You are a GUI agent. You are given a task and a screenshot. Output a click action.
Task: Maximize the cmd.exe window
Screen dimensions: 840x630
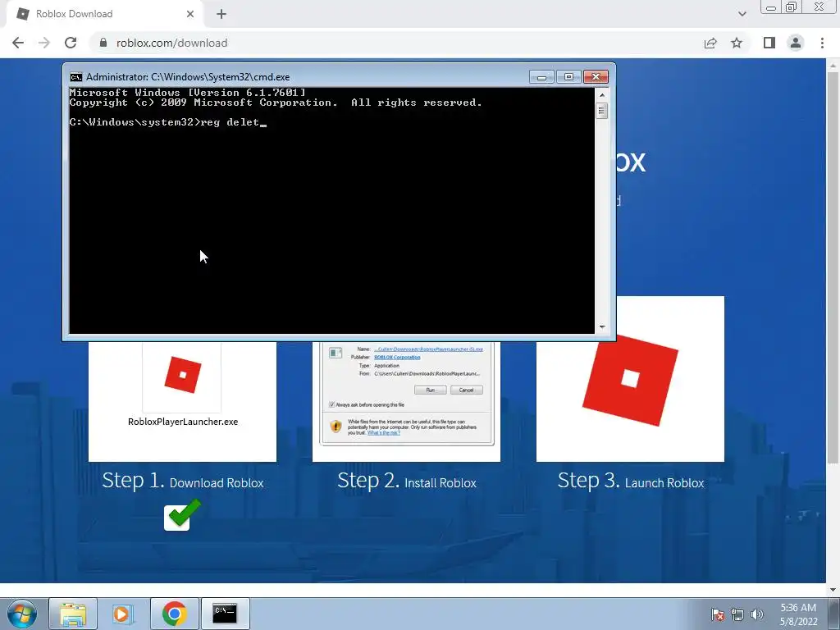568,77
